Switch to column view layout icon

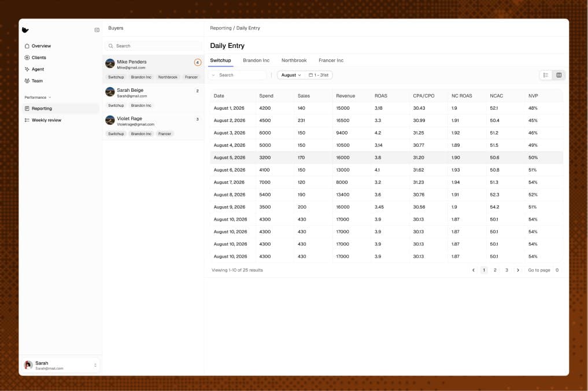(x=559, y=75)
